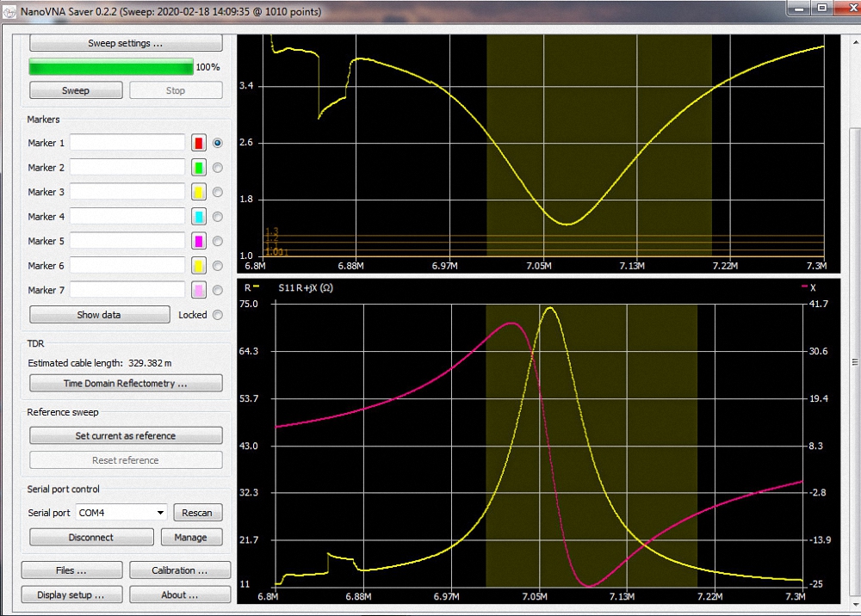861x616 pixels.
Task: Select the Marker 2 radio button
Action: click(x=218, y=167)
